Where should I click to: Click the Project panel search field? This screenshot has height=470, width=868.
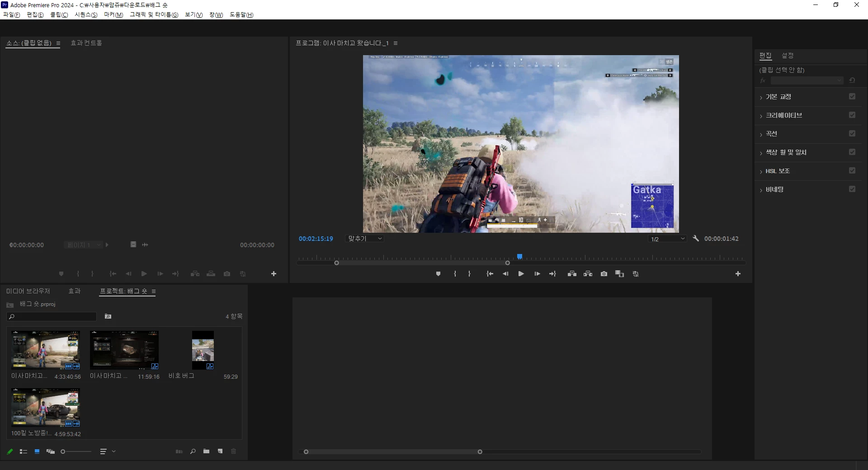52,316
